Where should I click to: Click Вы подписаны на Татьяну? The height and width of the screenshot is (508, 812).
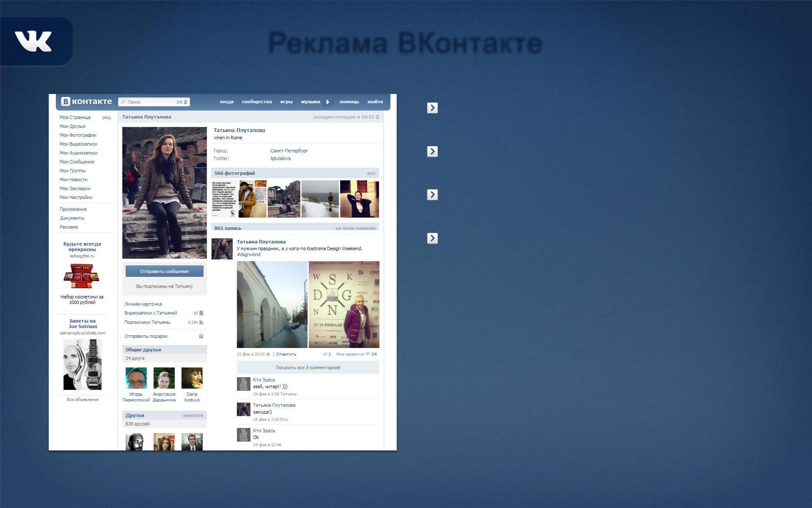(x=165, y=286)
